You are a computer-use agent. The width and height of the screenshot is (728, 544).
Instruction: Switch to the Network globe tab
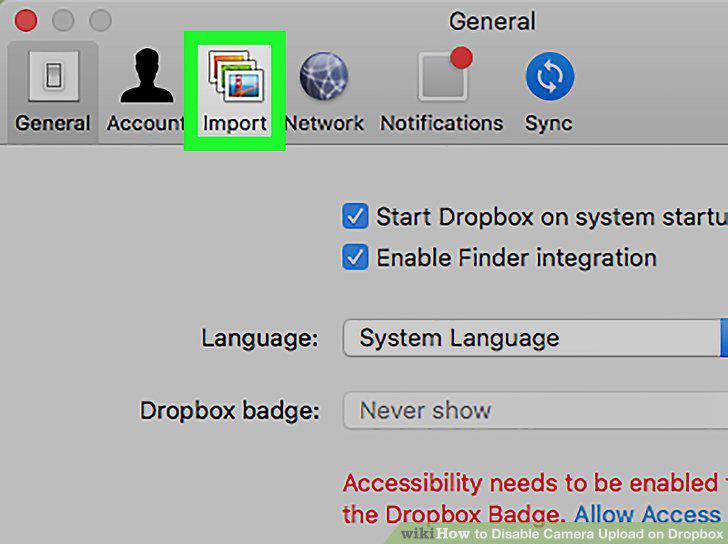(324, 91)
